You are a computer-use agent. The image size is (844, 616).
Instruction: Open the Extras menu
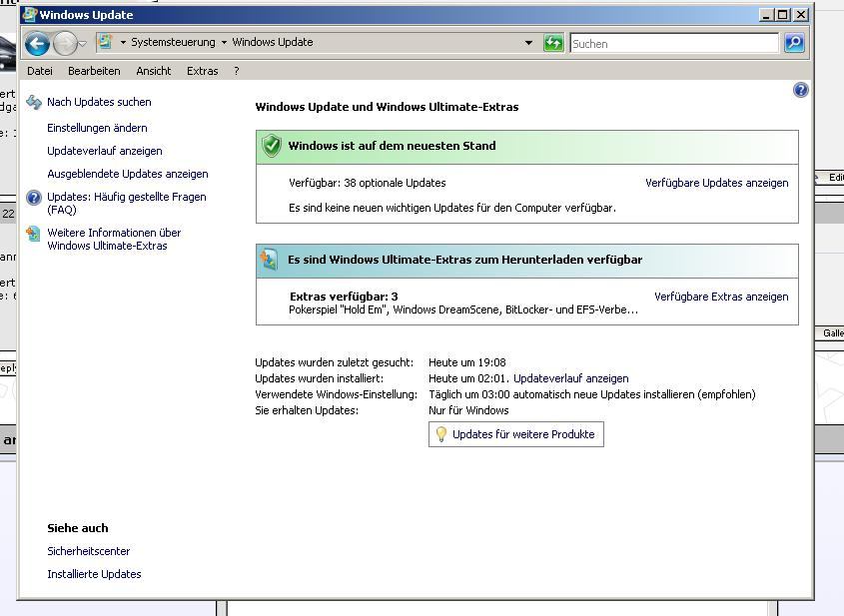click(203, 71)
